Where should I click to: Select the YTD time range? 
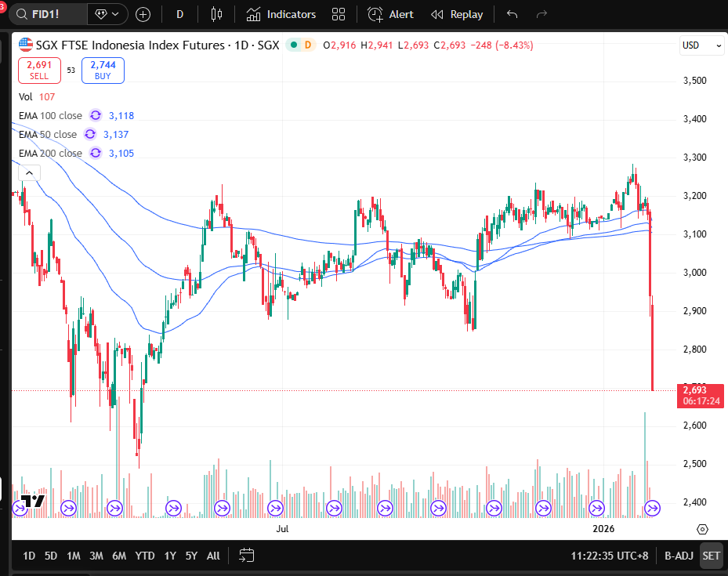pos(145,556)
